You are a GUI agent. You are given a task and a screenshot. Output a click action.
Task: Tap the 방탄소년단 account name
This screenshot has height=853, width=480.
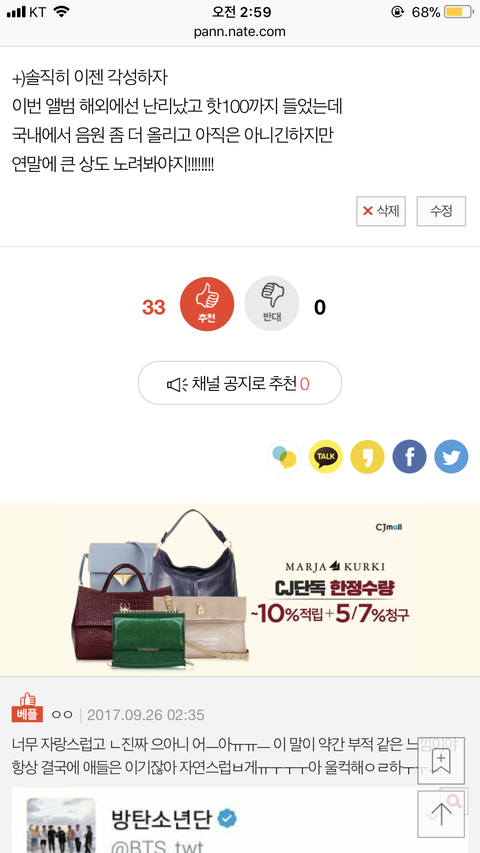pos(163,818)
